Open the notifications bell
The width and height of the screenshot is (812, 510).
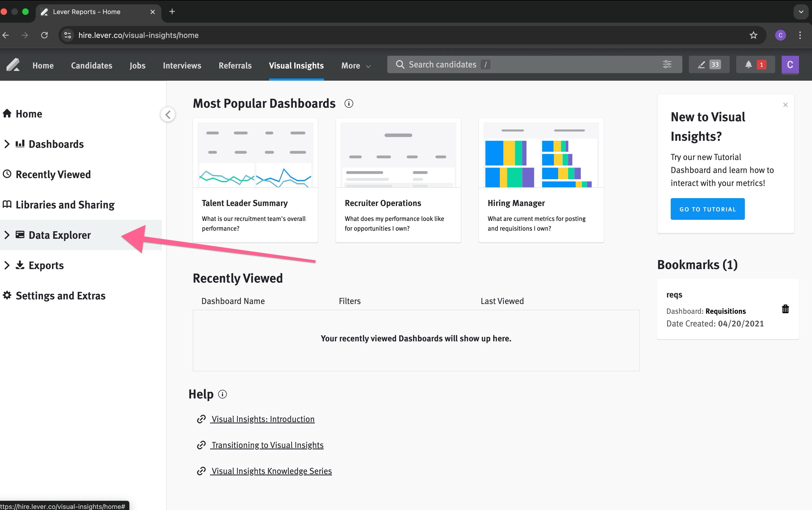(755, 64)
